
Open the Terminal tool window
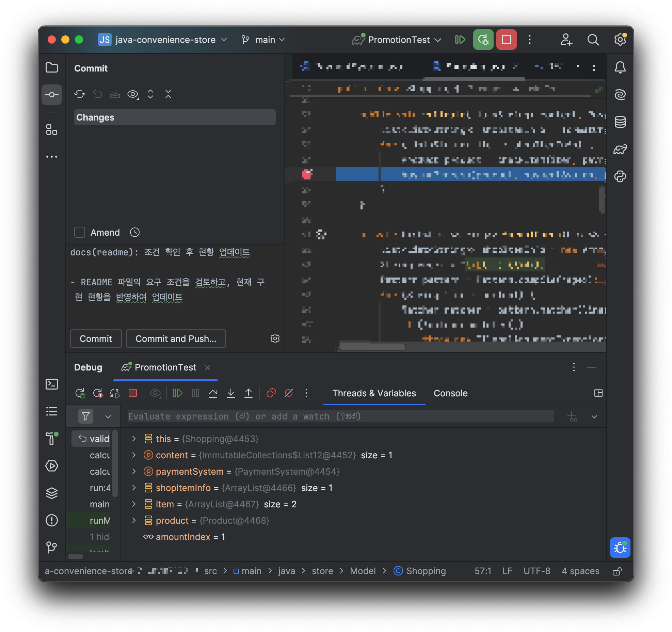[x=52, y=384]
